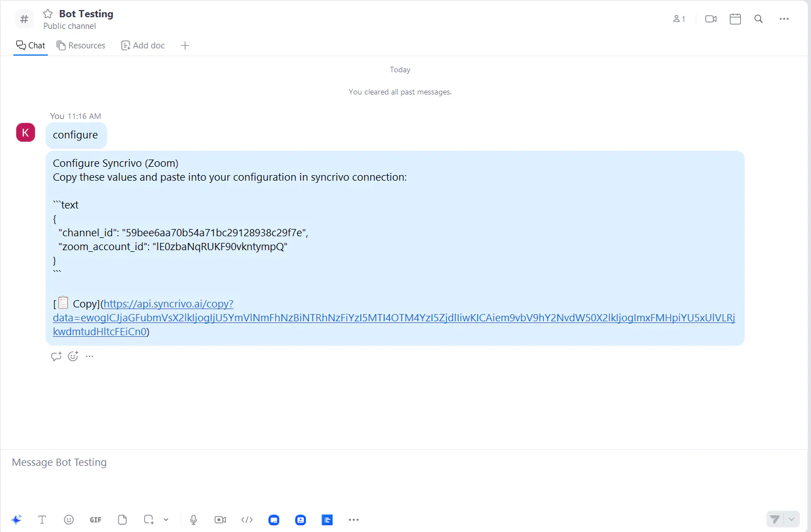
Task: Search in this channel
Action: click(x=759, y=19)
